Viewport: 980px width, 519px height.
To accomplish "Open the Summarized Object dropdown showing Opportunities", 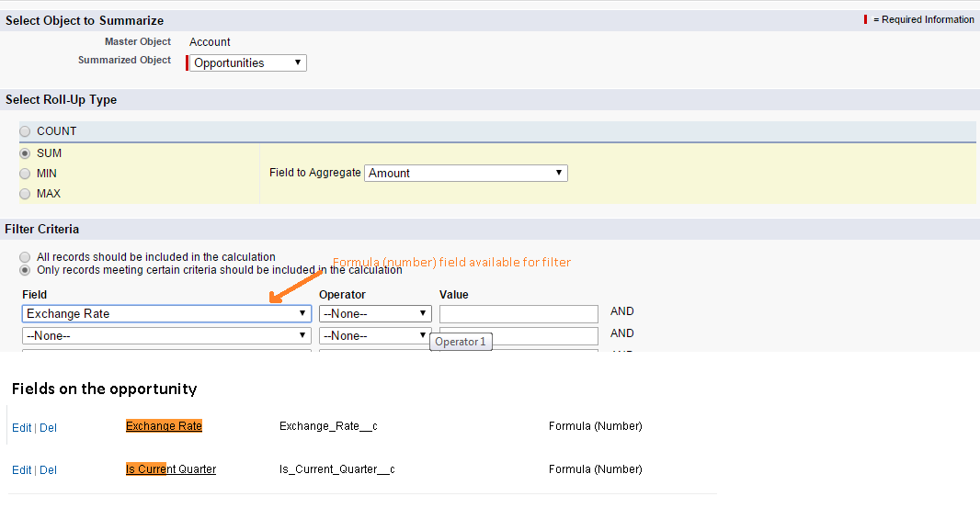I will tap(248, 63).
